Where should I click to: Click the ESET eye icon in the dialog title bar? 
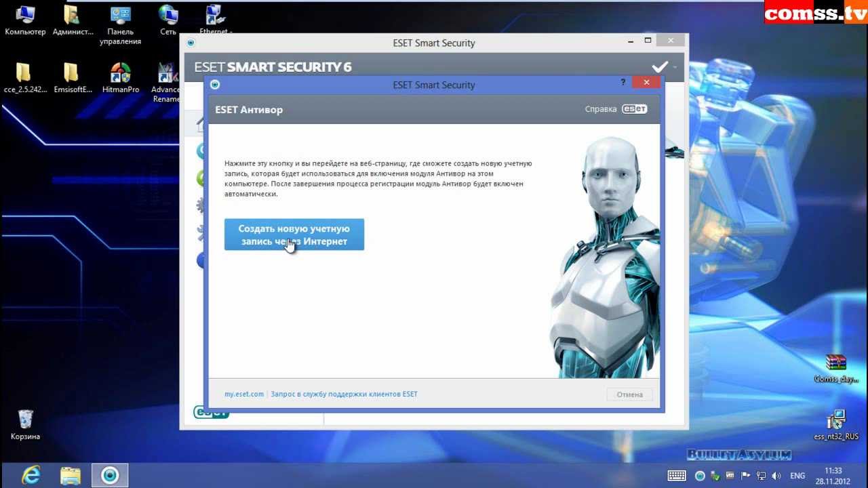coord(215,85)
